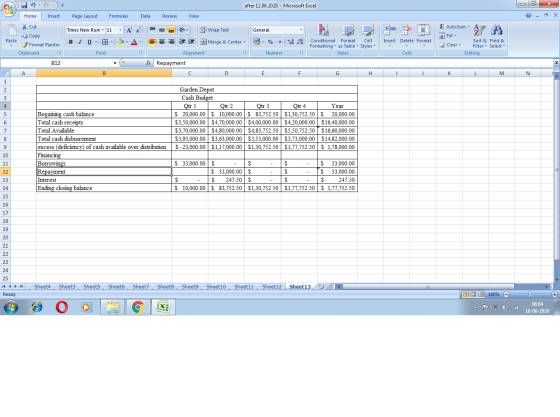The height and width of the screenshot is (417, 560).
Task: Click the Orientation text rotation icon
Action: point(182,30)
